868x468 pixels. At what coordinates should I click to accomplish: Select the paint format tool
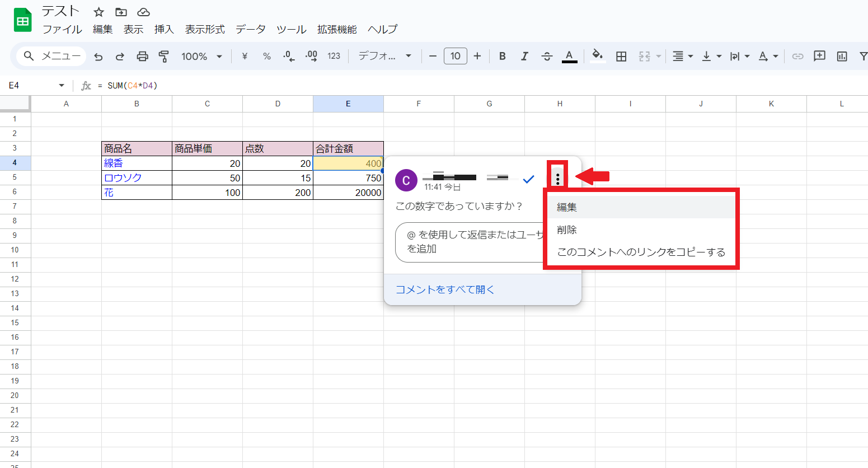click(x=163, y=56)
